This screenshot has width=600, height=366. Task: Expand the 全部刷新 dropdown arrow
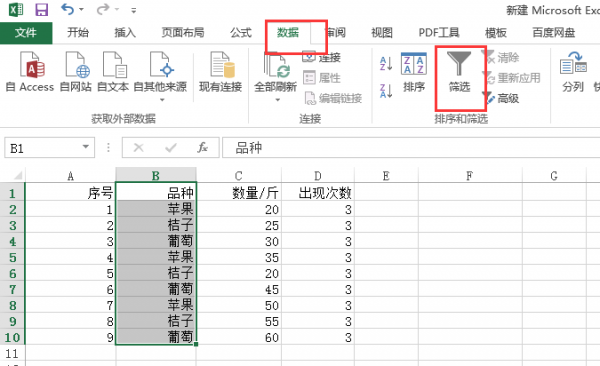pyautogui.click(x=277, y=100)
